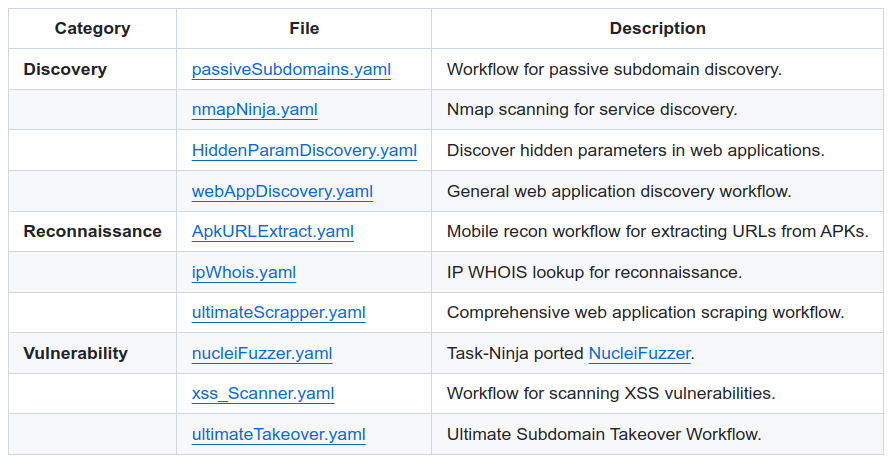Open webAppDiscovery.yaml link
893x465 pixels.
click(282, 191)
